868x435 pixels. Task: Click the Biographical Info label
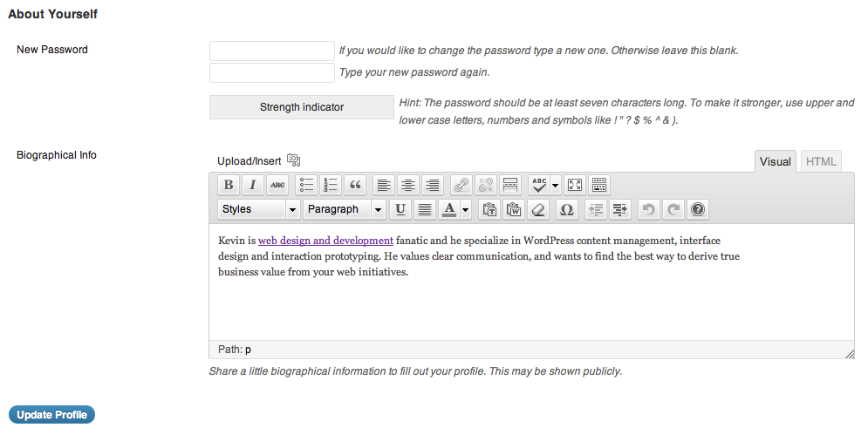pos(57,155)
